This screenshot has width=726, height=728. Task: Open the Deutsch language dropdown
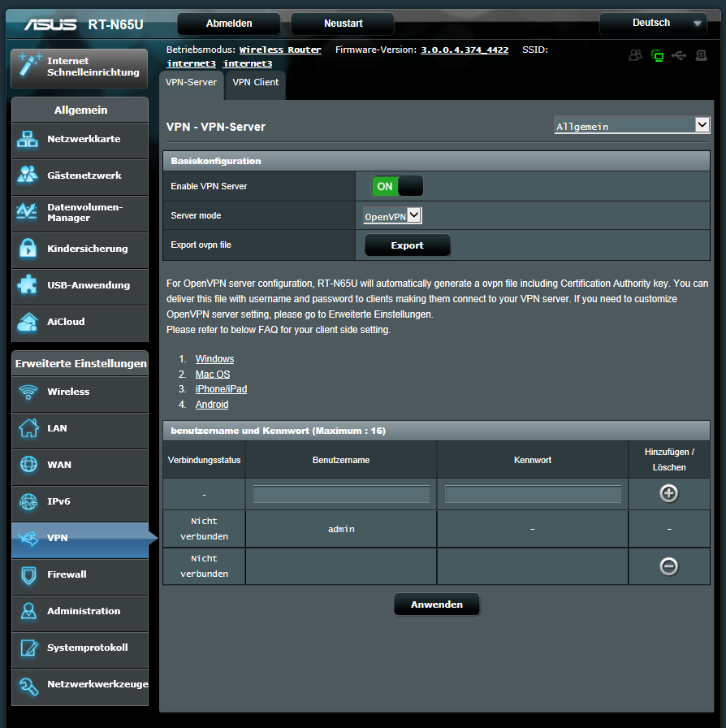654,24
